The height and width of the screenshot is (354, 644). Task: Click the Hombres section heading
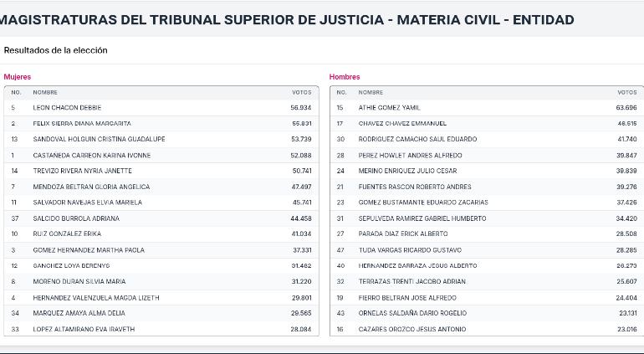[345, 77]
